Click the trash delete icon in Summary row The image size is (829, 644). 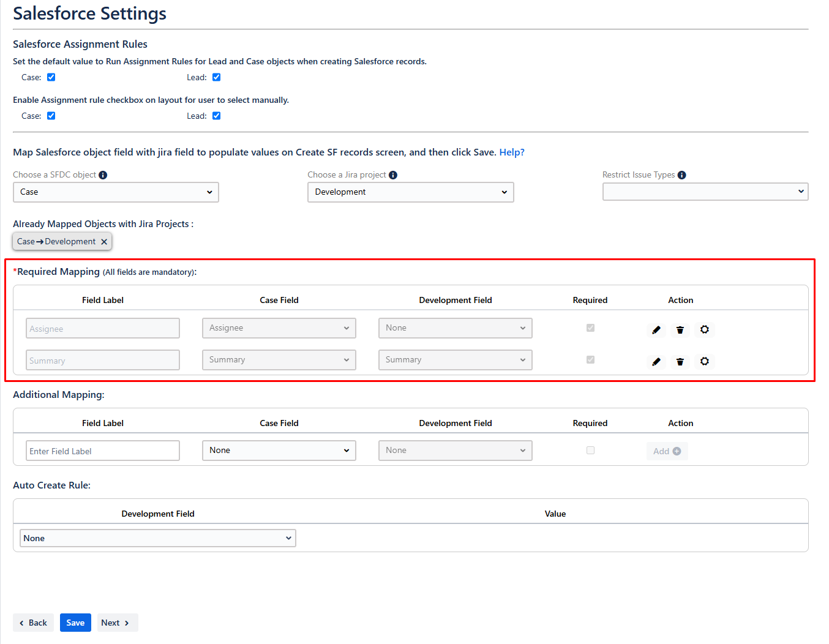click(680, 362)
